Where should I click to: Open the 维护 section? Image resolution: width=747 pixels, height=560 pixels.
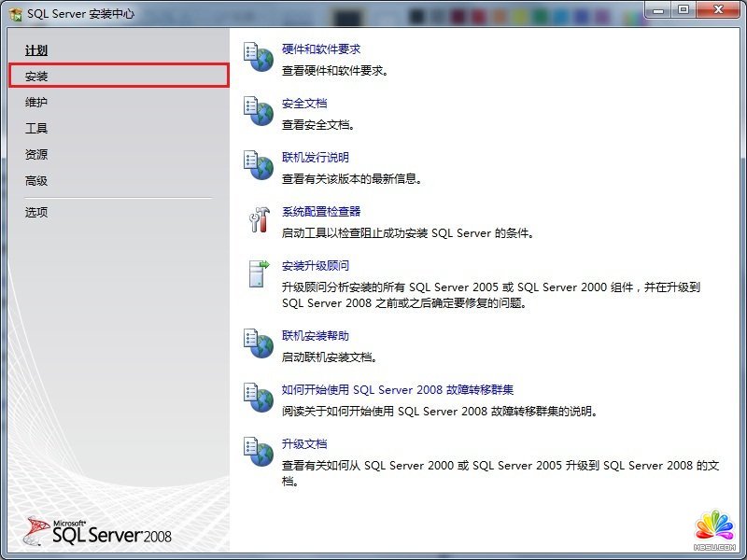[35, 102]
